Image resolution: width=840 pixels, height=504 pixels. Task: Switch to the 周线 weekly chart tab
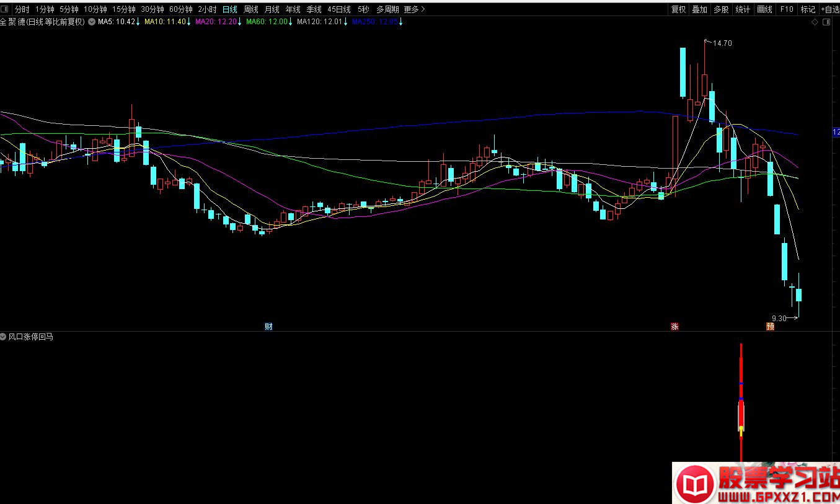[x=250, y=9]
